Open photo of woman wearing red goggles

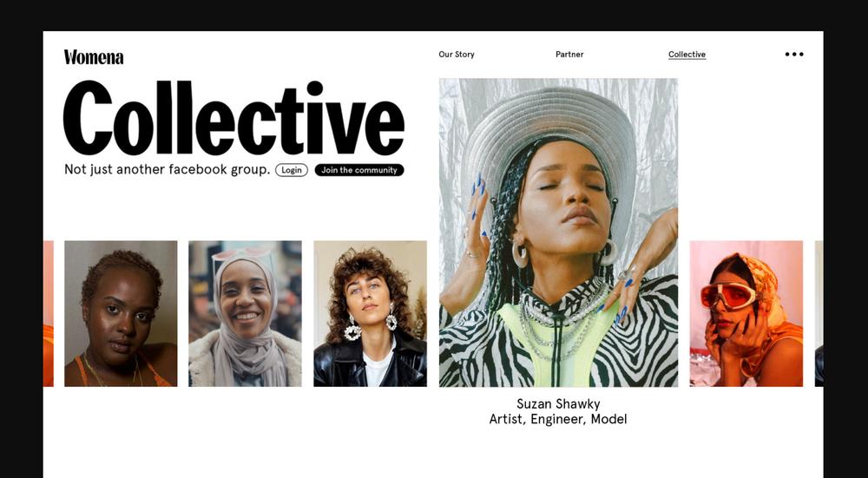tap(746, 313)
